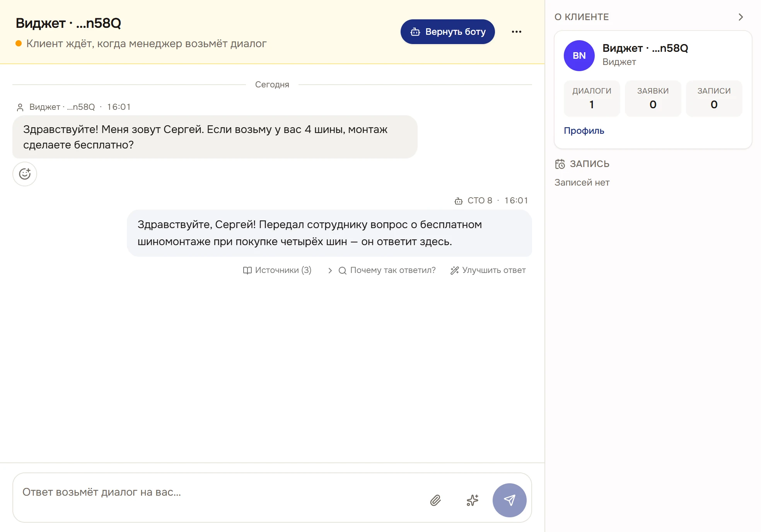Click the Запись calendar icon
761x532 pixels.
[560, 164]
